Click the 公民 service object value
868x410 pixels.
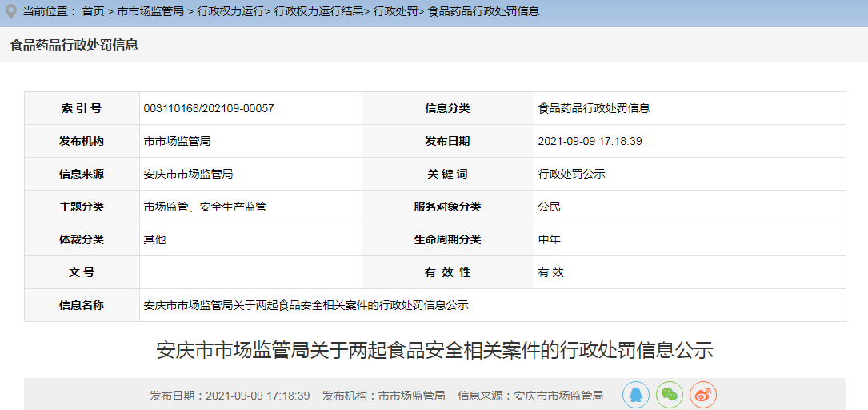(550, 207)
